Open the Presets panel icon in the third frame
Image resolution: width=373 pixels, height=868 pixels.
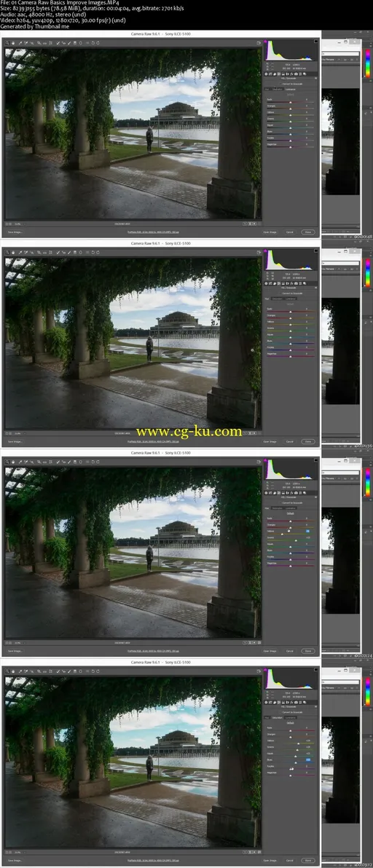300,493
